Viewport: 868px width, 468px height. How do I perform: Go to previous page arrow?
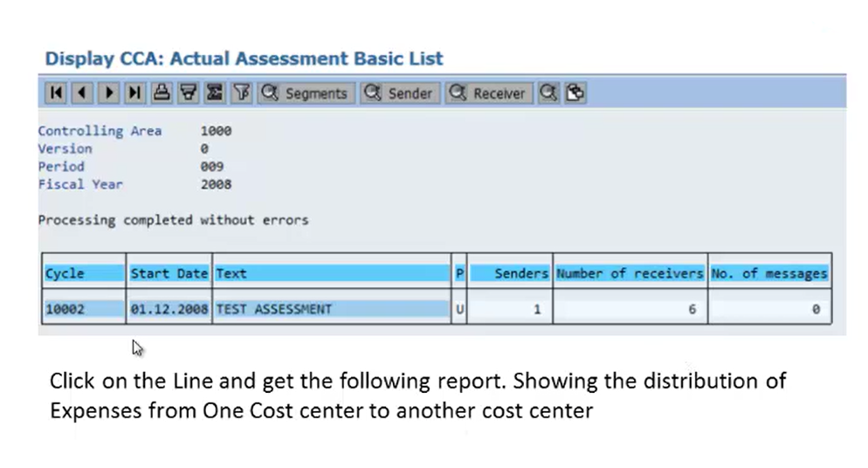click(82, 93)
